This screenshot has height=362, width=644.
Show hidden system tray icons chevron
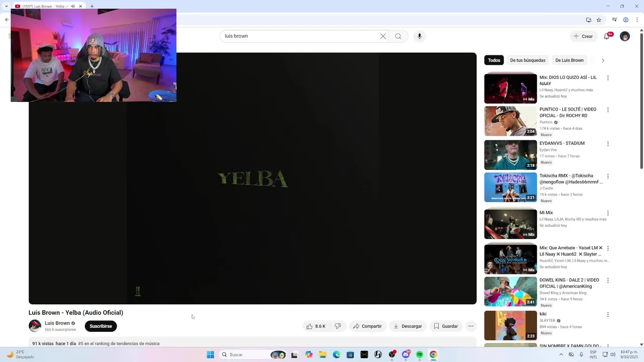tap(561, 354)
